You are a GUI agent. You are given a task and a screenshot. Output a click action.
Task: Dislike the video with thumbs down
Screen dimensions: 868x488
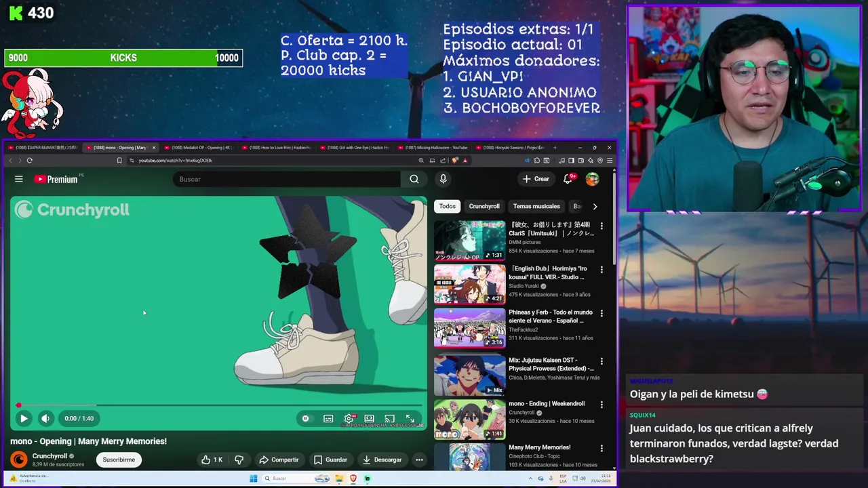239,460
